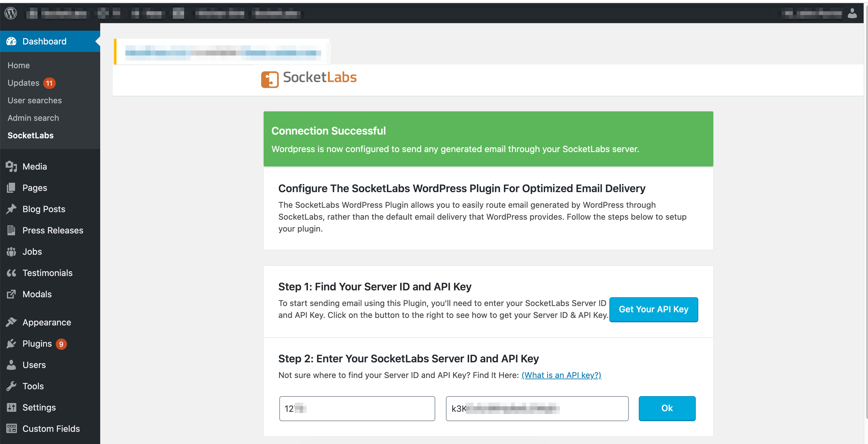Click the Blog Posts pin icon
Image resolution: width=868 pixels, height=444 pixels.
11,209
